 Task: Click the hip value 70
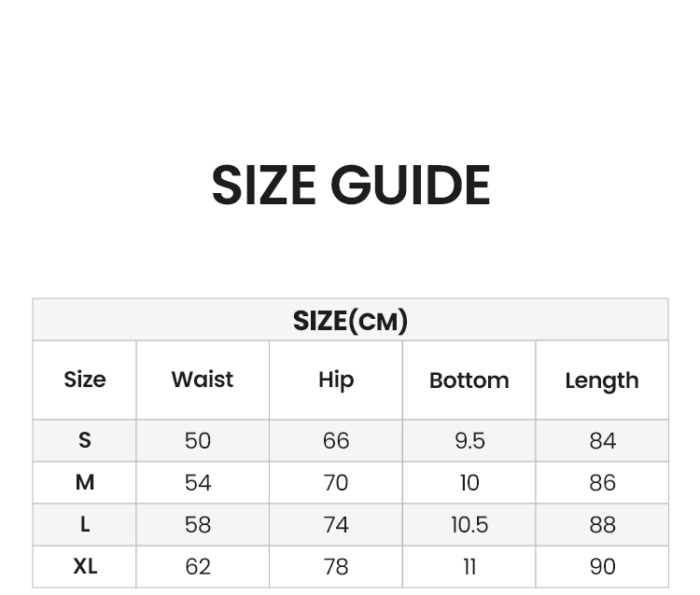336,482
